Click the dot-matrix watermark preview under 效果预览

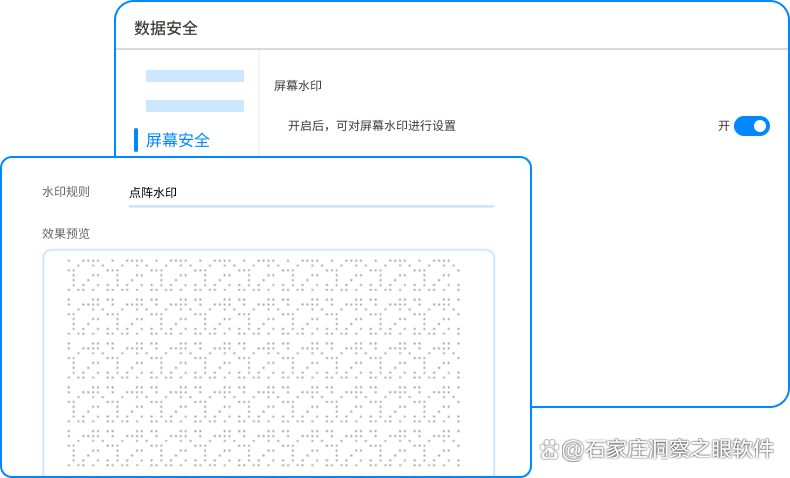269,363
